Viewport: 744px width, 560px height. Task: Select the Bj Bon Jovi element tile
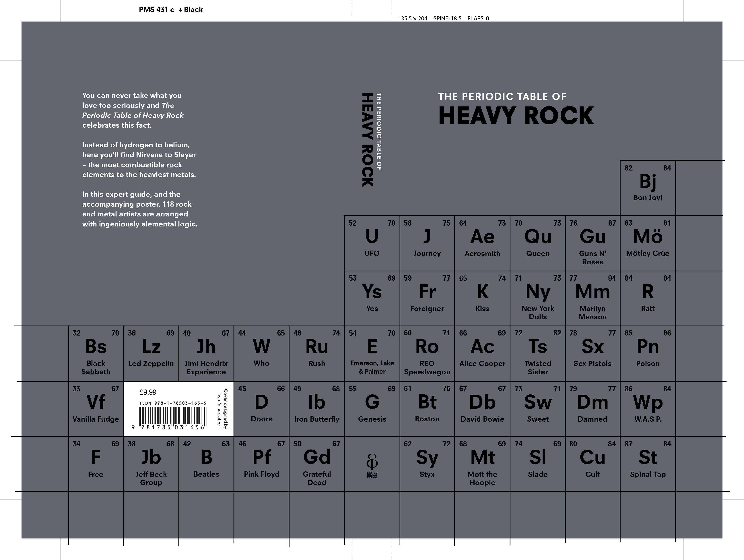point(648,187)
